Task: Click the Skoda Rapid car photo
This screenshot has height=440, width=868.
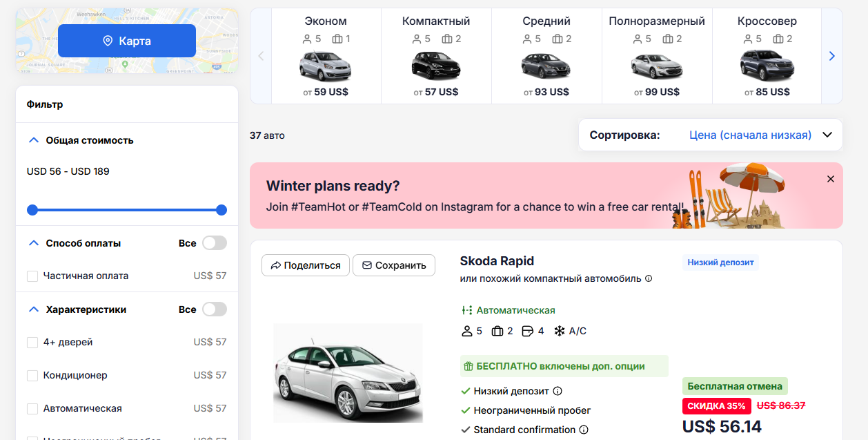Action: point(348,372)
